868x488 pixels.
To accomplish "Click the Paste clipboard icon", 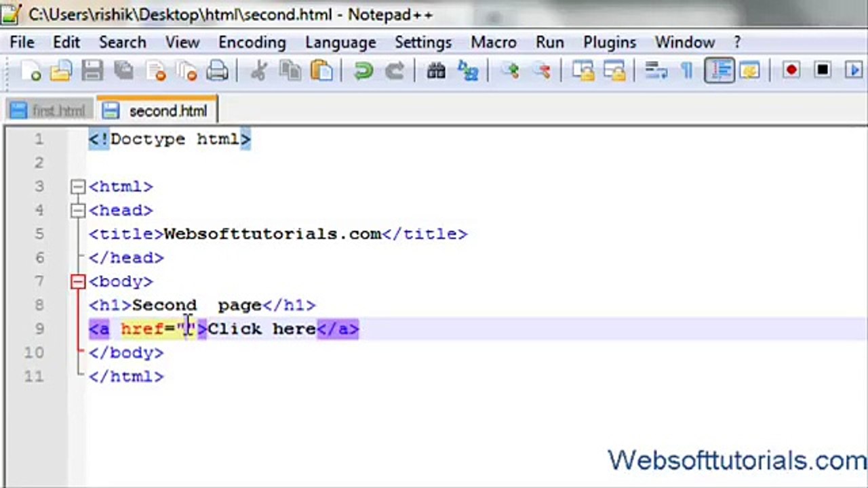I will (x=322, y=70).
